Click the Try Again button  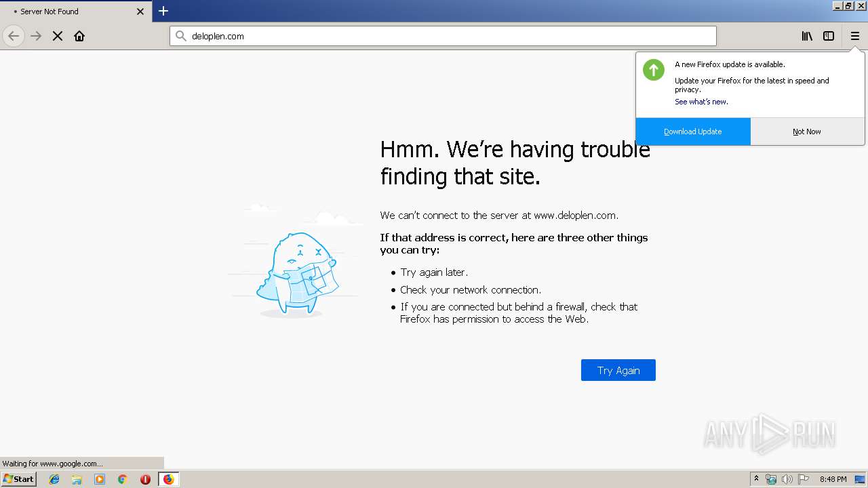pyautogui.click(x=618, y=370)
